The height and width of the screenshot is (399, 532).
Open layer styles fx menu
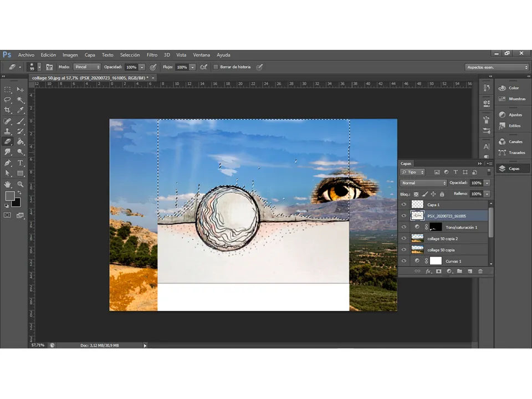(x=428, y=271)
